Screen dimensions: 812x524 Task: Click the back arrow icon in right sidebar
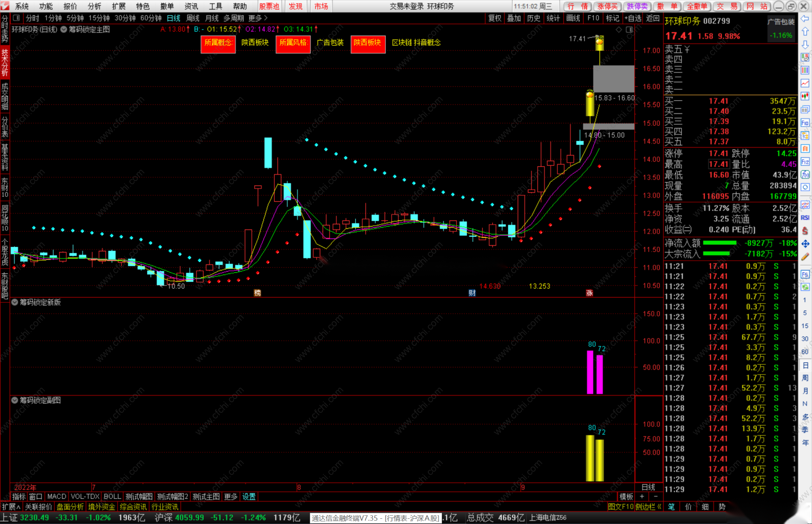click(805, 19)
